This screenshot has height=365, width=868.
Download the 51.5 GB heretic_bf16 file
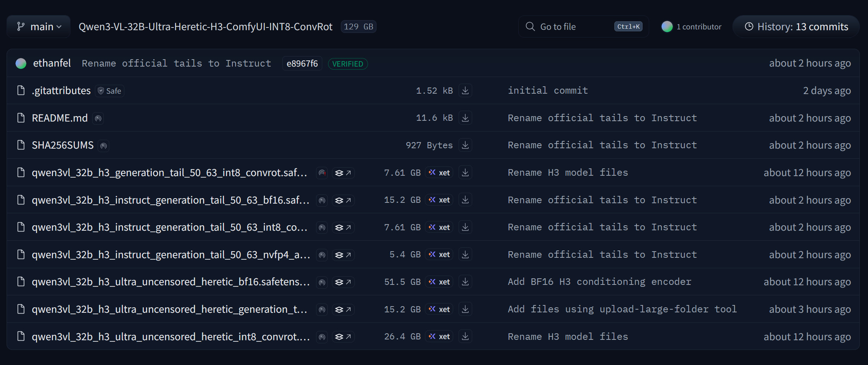click(465, 282)
